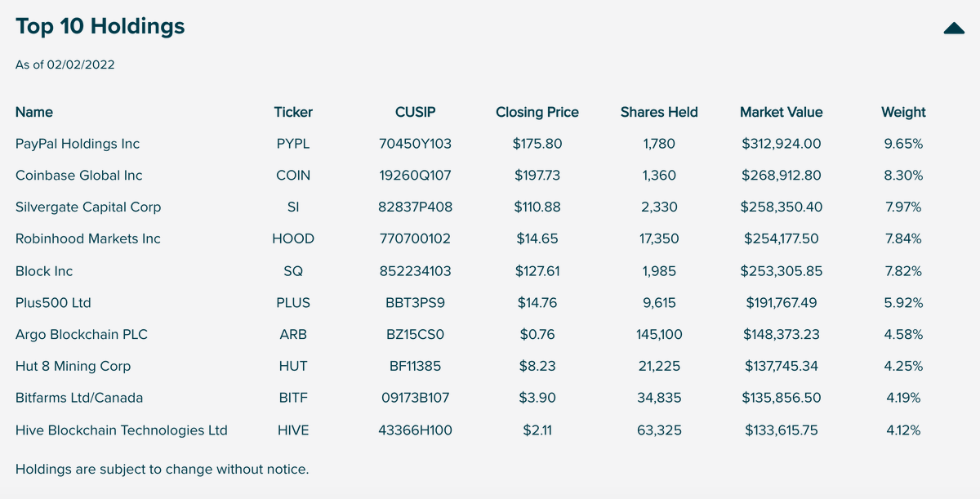Click the Ticker column header
Image resolution: width=980 pixels, height=499 pixels.
(293, 112)
